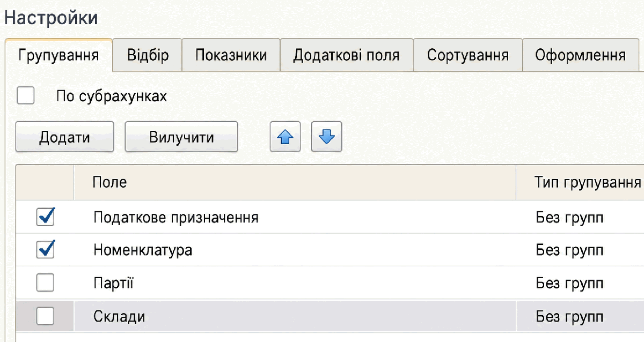Image resolution: width=644 pixels, height=342 pixels.
Task: Click the Вилучити button
Action: click(x=181, y=137)
